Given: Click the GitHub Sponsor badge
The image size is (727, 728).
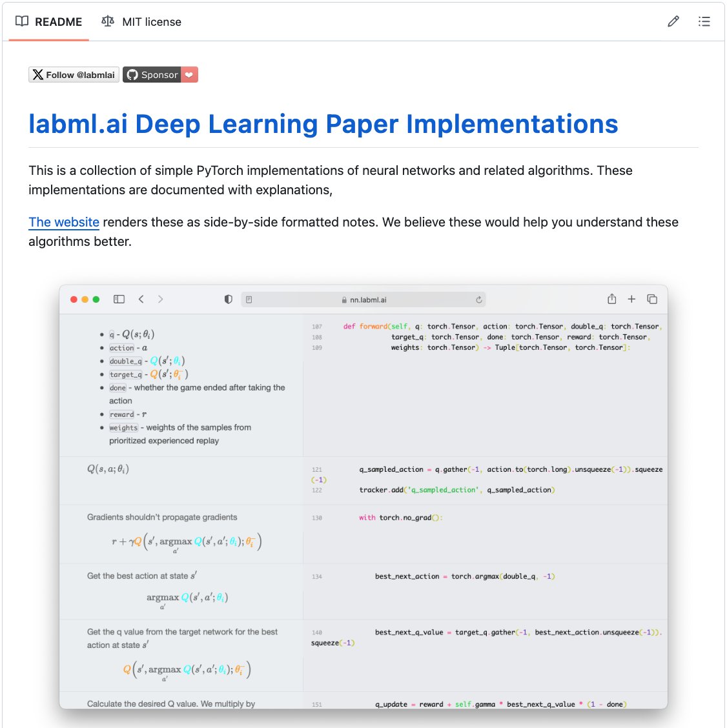Looking at the screenshot, I should (x=160, y=75).
